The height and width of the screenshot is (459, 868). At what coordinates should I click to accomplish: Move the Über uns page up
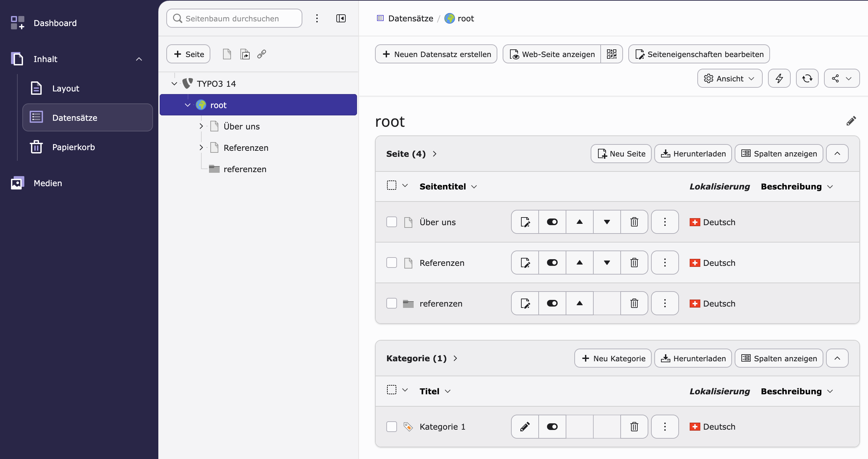click(x=580, y=222)
